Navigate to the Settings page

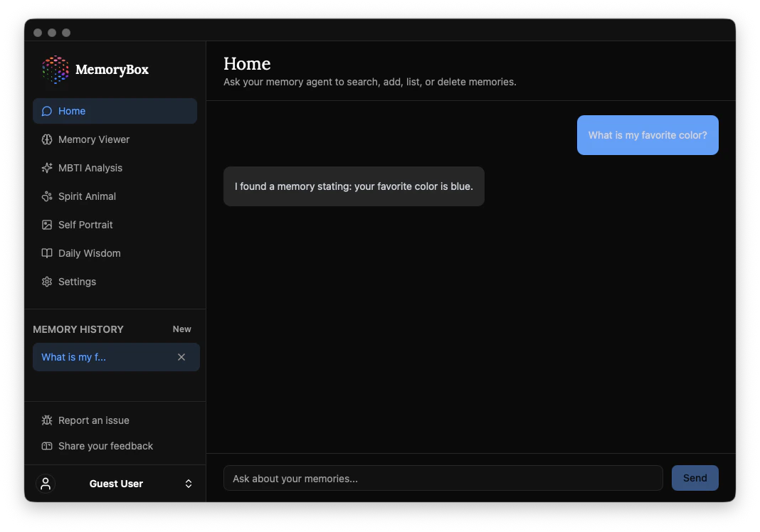(77, 282)
